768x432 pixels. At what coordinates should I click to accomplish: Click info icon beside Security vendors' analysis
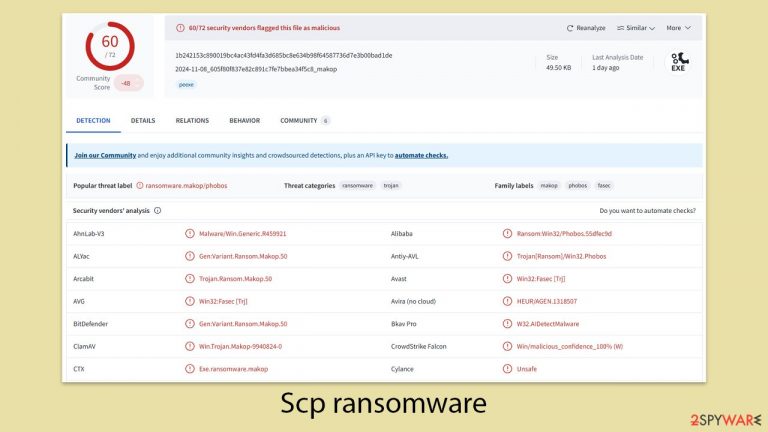click(x=158, y=211)
